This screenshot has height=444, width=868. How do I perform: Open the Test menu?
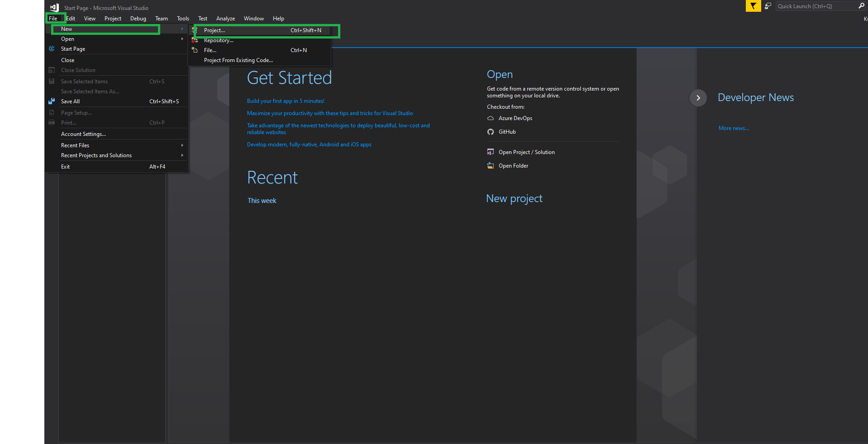[203, 19]
